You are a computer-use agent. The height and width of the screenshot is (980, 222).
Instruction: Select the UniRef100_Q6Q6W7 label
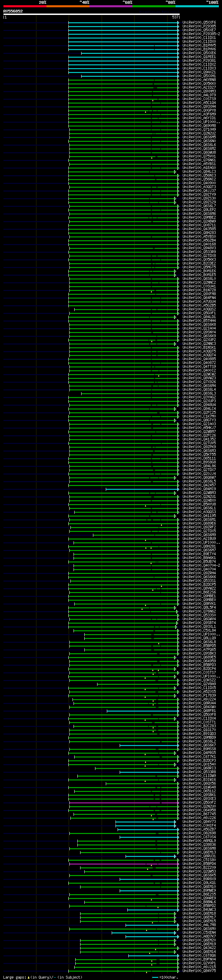[x=199, y=477]
